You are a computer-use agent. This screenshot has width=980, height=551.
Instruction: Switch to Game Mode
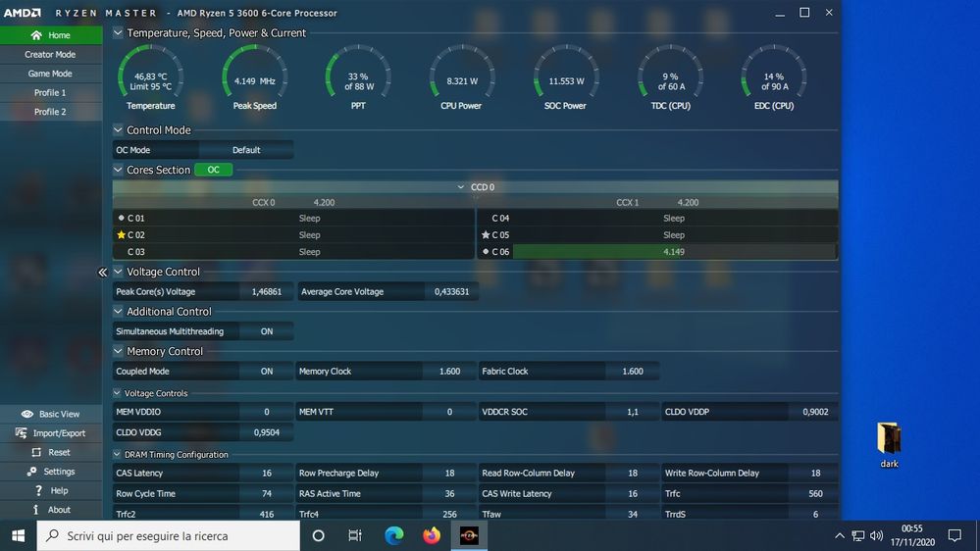tap(51, 74)
